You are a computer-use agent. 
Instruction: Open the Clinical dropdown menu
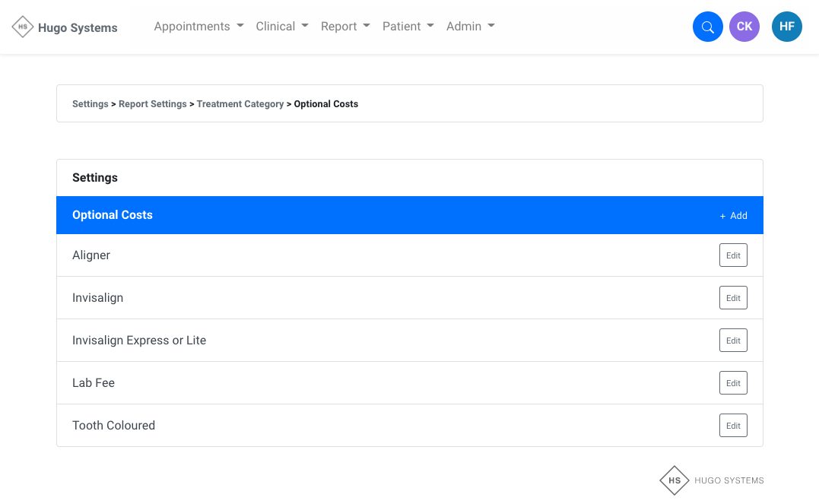point(282,27)
